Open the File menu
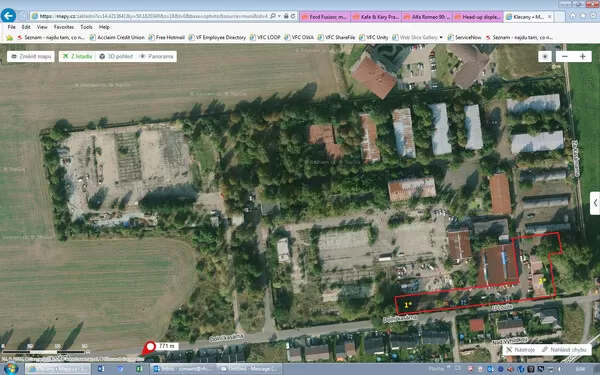This screenshot has width=600, height=375. (12, 27)
